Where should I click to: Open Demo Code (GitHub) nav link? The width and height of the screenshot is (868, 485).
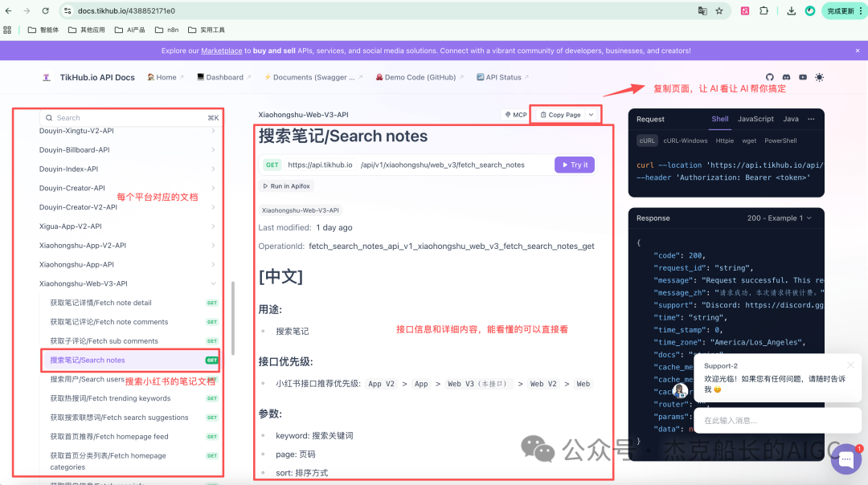(420, 77)
